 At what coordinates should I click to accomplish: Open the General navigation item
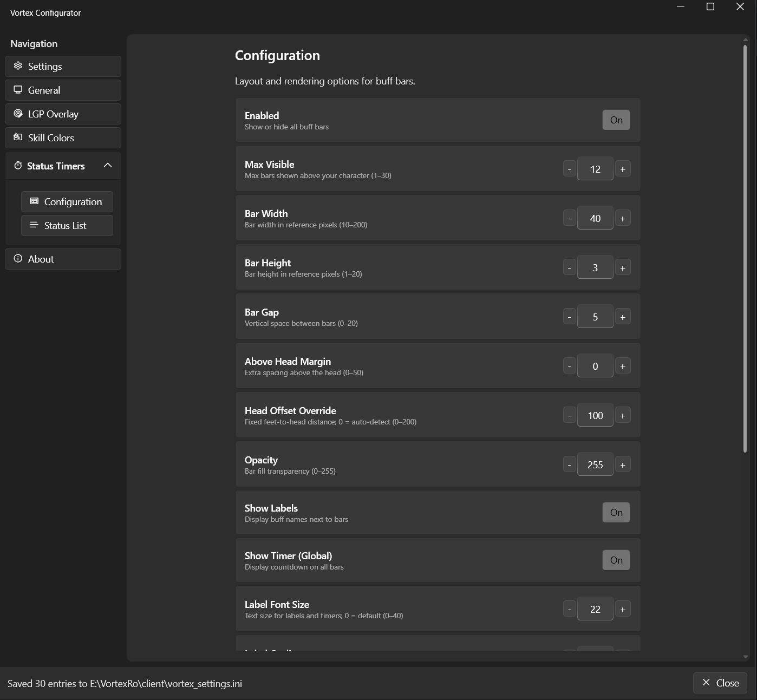point(63,90)
